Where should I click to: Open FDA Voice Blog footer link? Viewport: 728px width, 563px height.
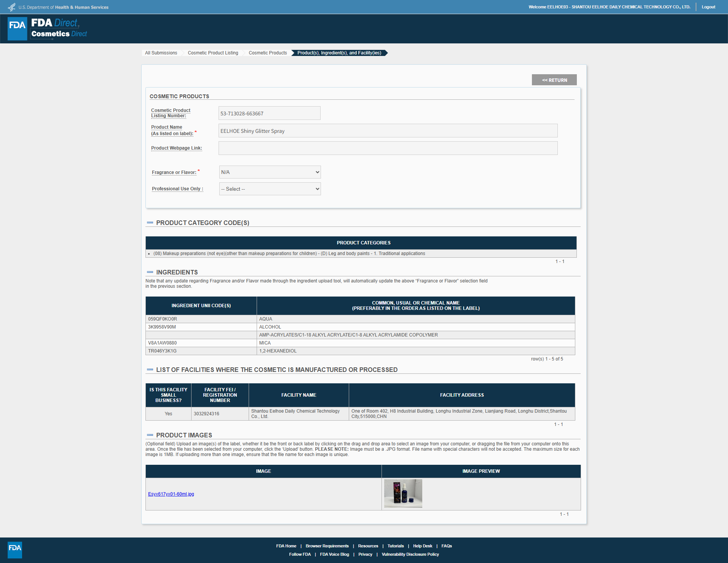tap(335, 554)
